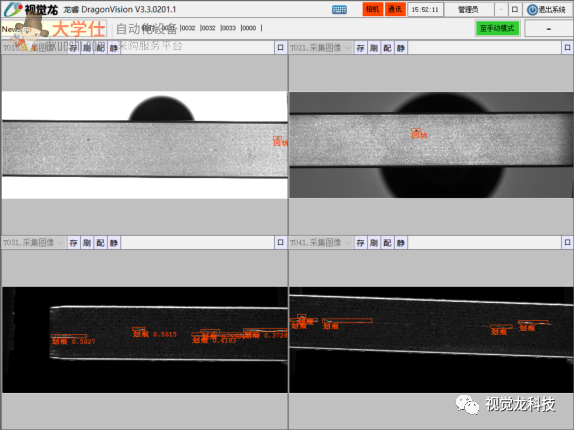Click the 凹坑 defect marker in T021 image
Viewport: 574px width, 431px height.
[419, 133]
